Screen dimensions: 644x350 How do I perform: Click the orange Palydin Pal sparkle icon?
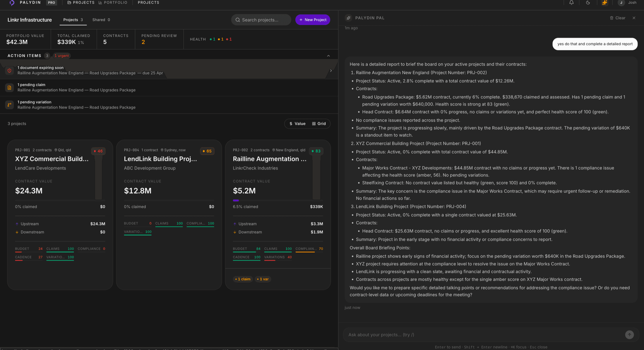(x=604, y=3)
